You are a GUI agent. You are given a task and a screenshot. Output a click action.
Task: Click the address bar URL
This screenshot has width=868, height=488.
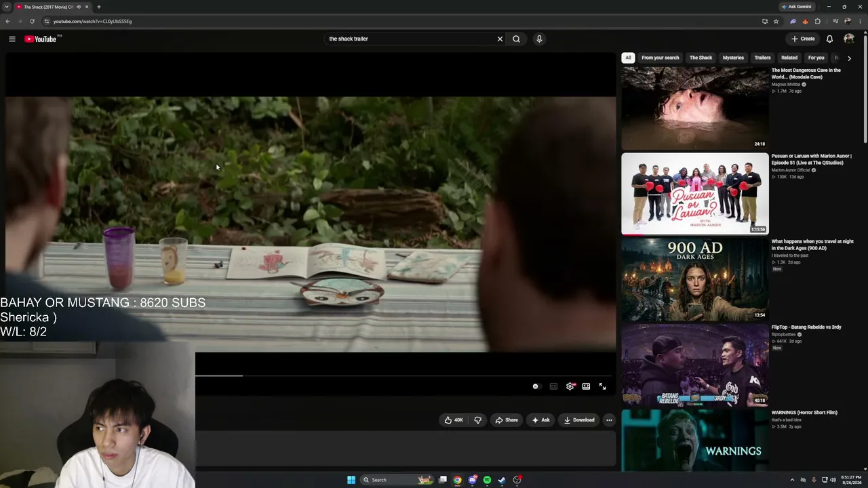[x=92, y=21]
